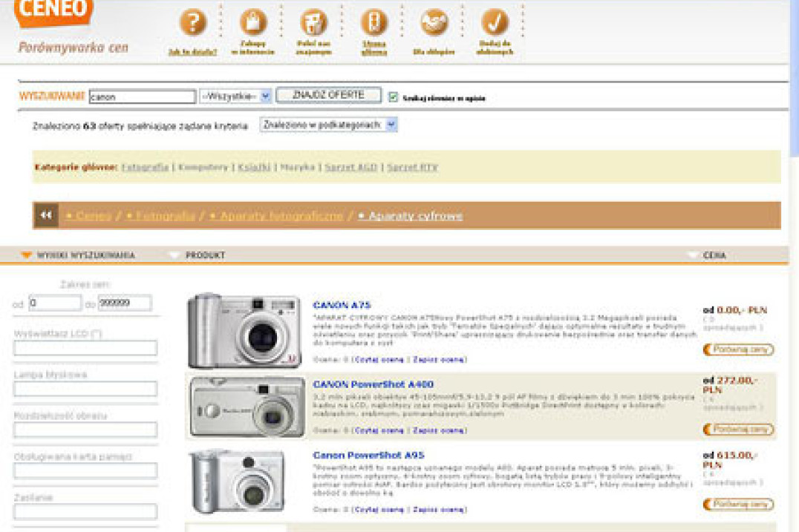This screenshot has height=532, width=799.
Task: Click the 'od 0.00,- PLN' price
Action: pos(735,310)
